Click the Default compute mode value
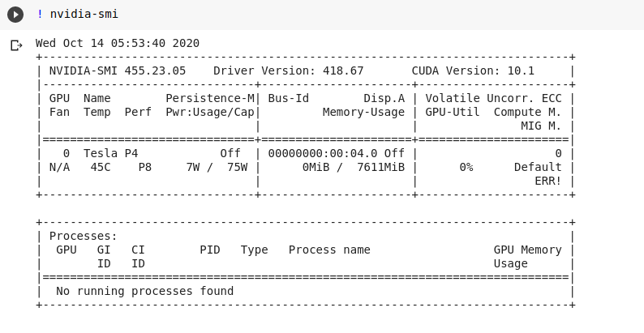Screen dimensions: 644x333 (538, 167)
